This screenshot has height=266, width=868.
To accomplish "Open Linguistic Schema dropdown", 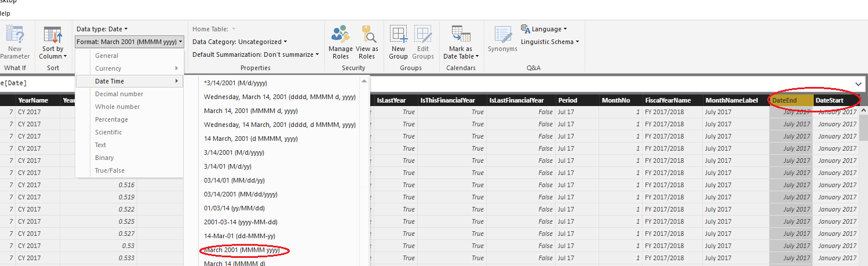I will 550,42.
